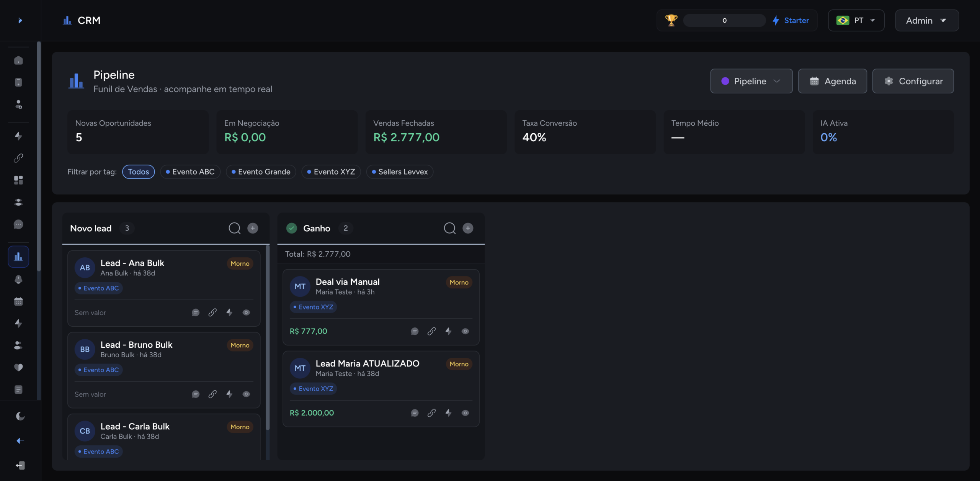Open the chat bubble icon in sidebar
Screen dimensions: 980x481
point(18,224)
